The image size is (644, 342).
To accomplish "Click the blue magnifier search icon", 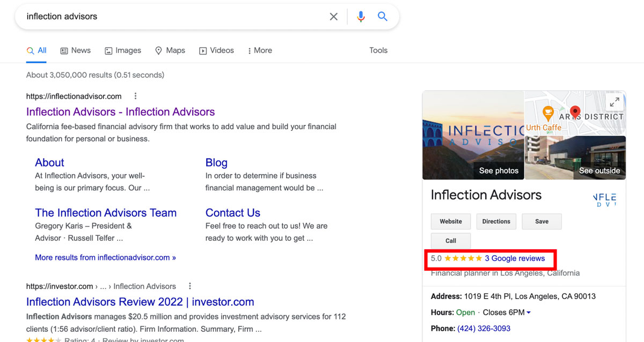I will (383, 17).
